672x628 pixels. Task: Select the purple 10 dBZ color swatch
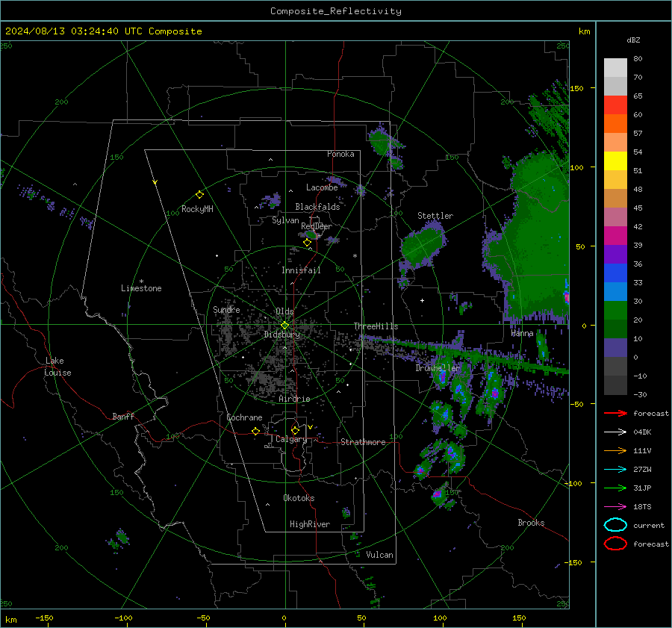pyautogui.click(x=615, y=348)
